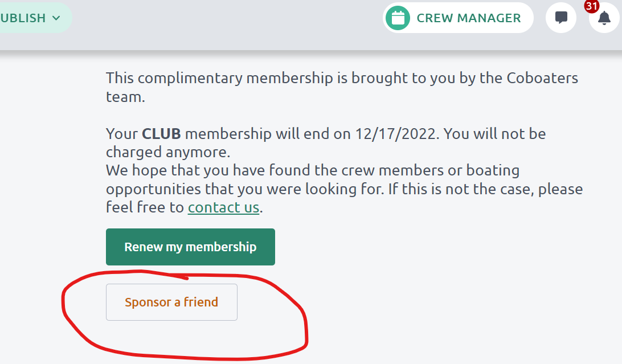This screenshot has height=364, width=622.
Task: Open Crew Manager via its text label
Action: click(468, 18)
